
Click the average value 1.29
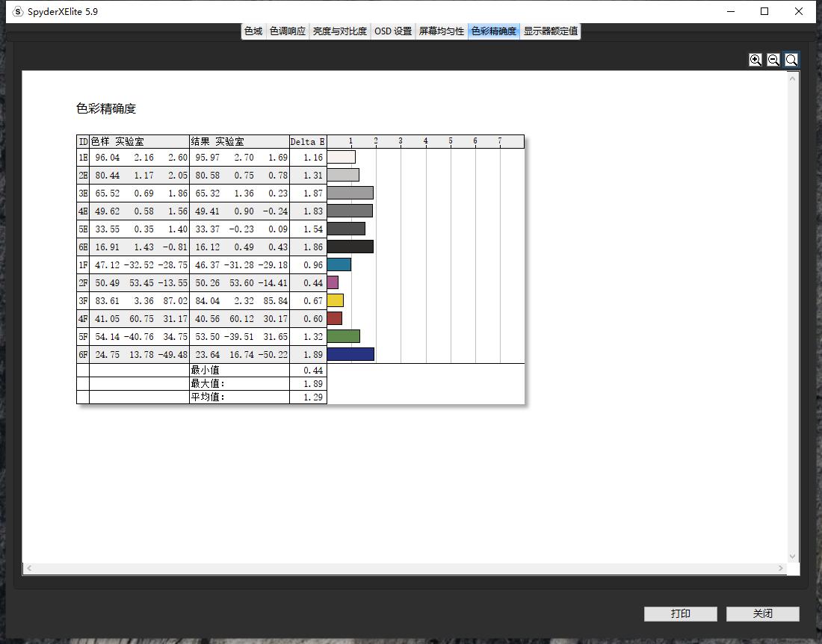(313, 397)
